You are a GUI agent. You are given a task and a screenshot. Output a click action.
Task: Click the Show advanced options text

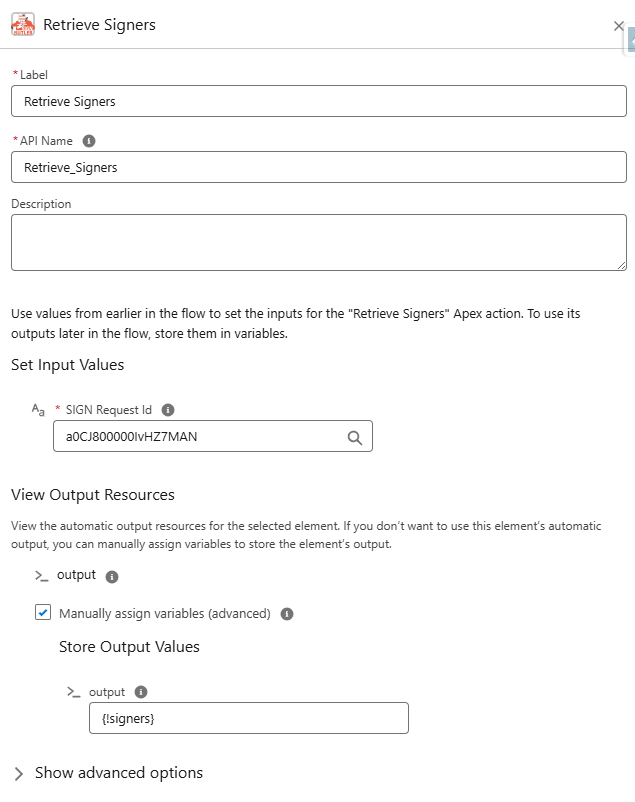coord(119,772)
